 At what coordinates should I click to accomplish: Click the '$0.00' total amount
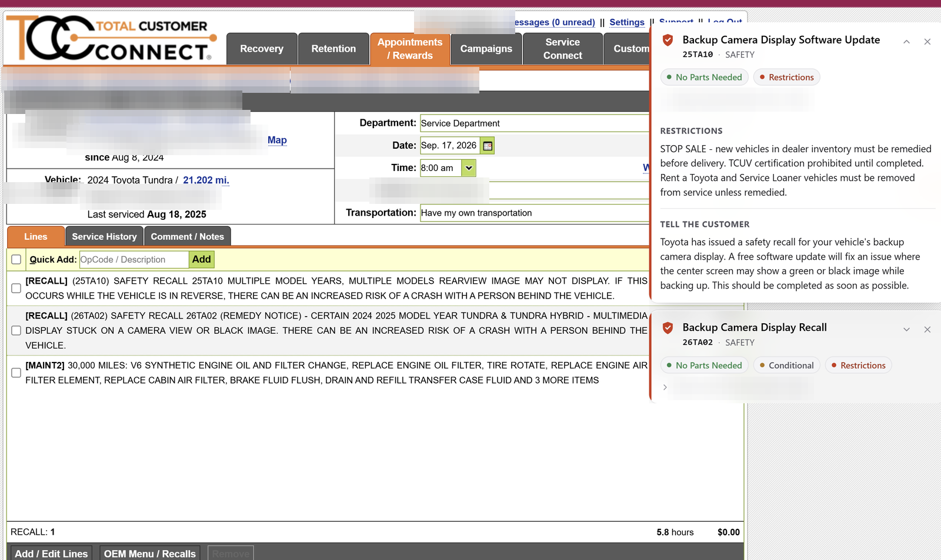point(729,532)
